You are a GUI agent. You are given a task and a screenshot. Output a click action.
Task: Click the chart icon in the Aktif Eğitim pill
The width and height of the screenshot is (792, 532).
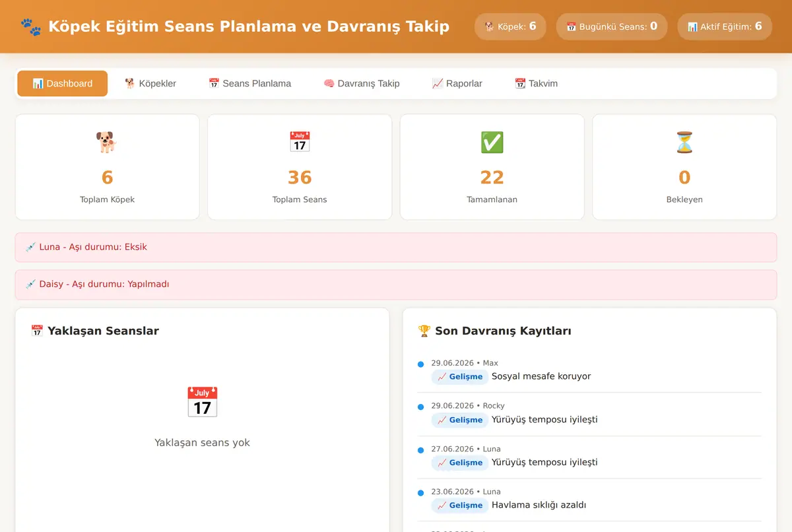[692, 27]
